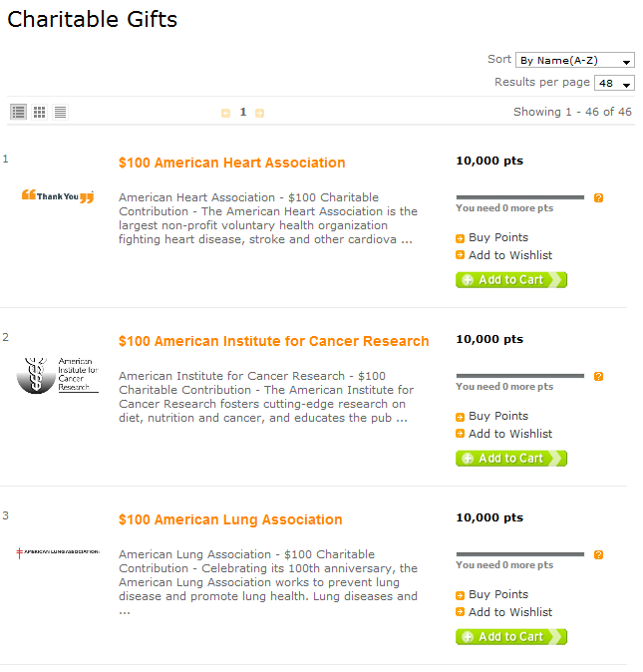The height and width of the screenshot is (672, 643).
Task: Open $100 American Heart Association title link
Action: pos(231,163)
